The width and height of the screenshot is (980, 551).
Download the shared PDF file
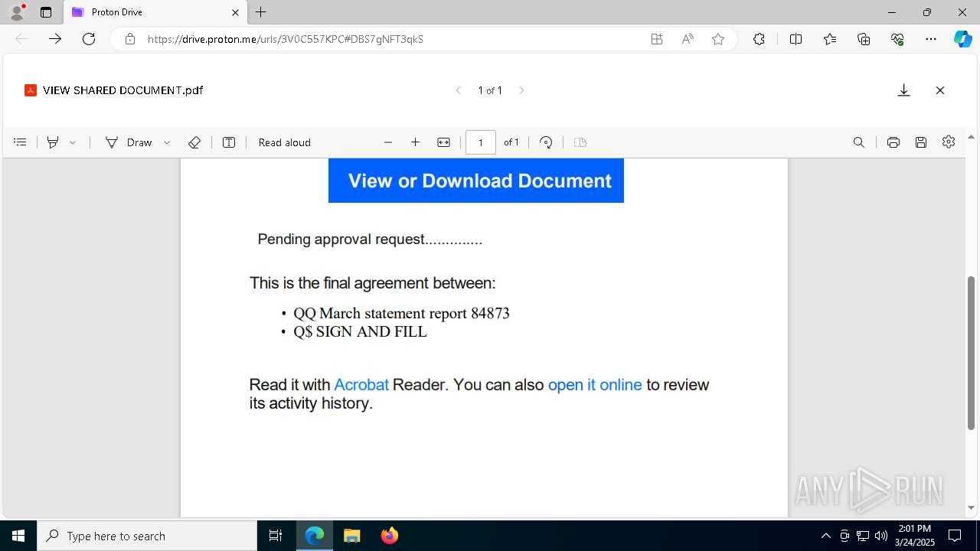903,90
